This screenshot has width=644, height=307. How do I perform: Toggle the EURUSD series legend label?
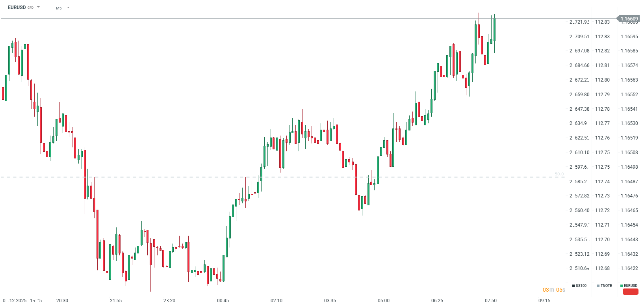630,286
